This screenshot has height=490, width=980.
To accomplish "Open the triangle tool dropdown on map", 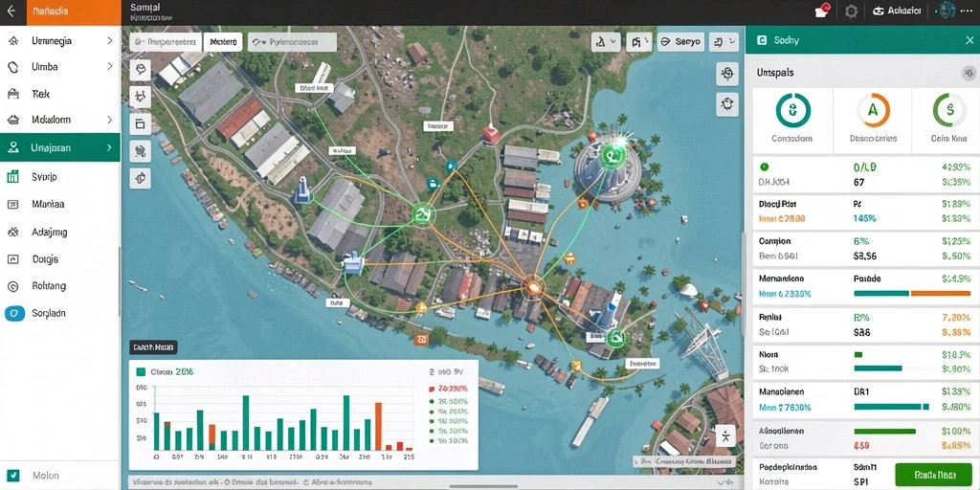I will [606, 42].
